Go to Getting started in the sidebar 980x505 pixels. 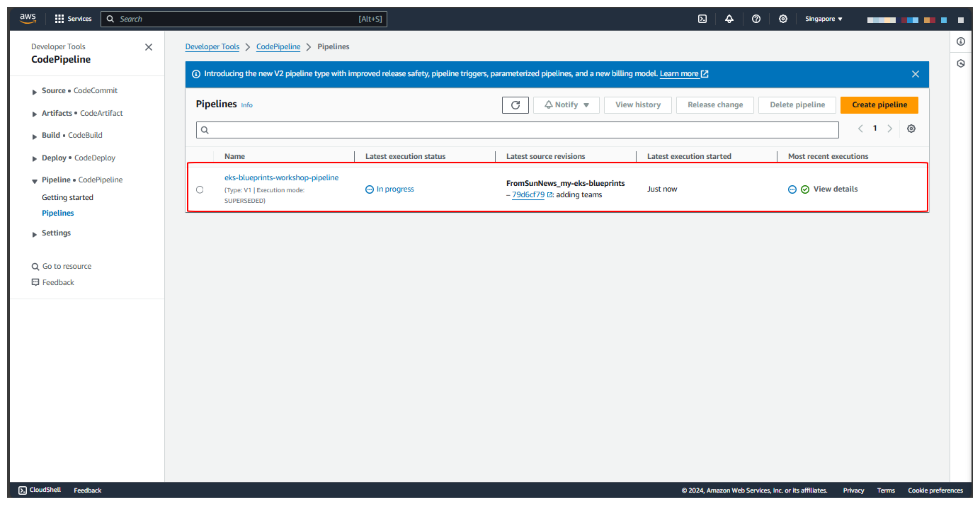click(x=67, y=197)
